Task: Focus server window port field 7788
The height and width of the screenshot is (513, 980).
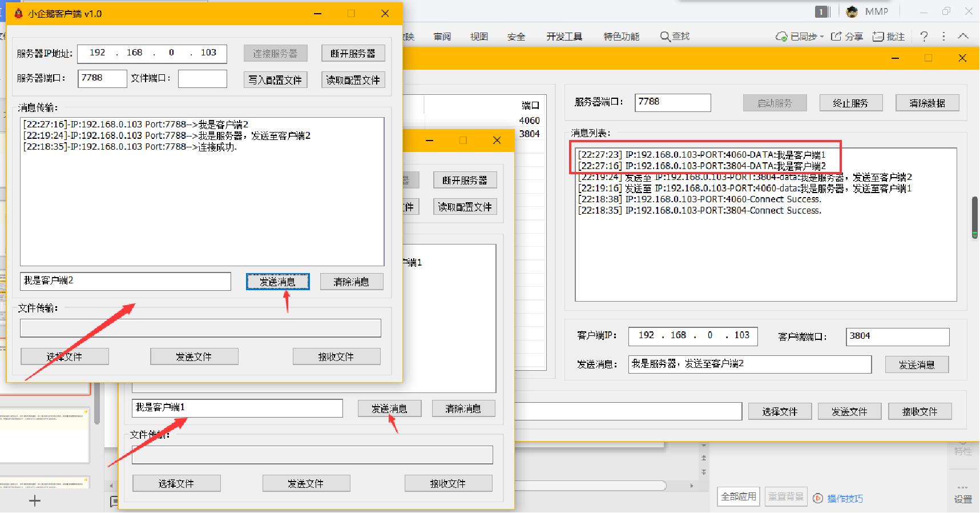Action: (x=673, y=102)
